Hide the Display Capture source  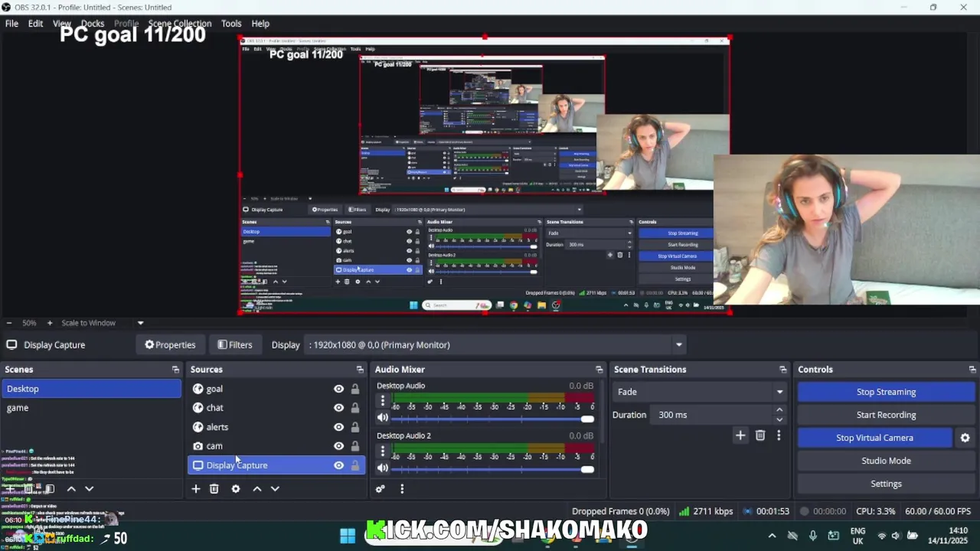338,465
